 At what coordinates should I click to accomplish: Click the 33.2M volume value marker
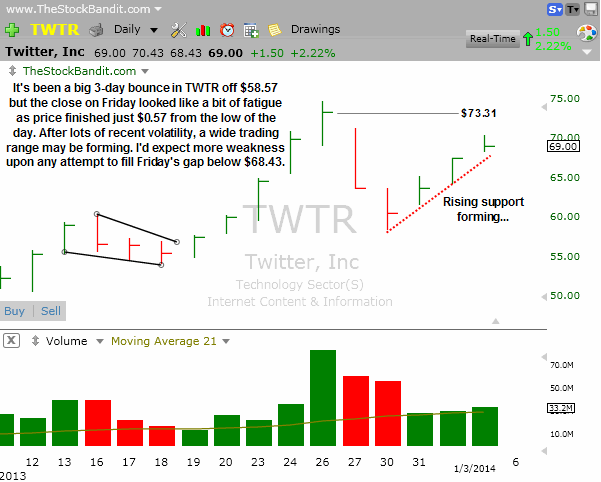pyautogui.click(x=561, y=408)
